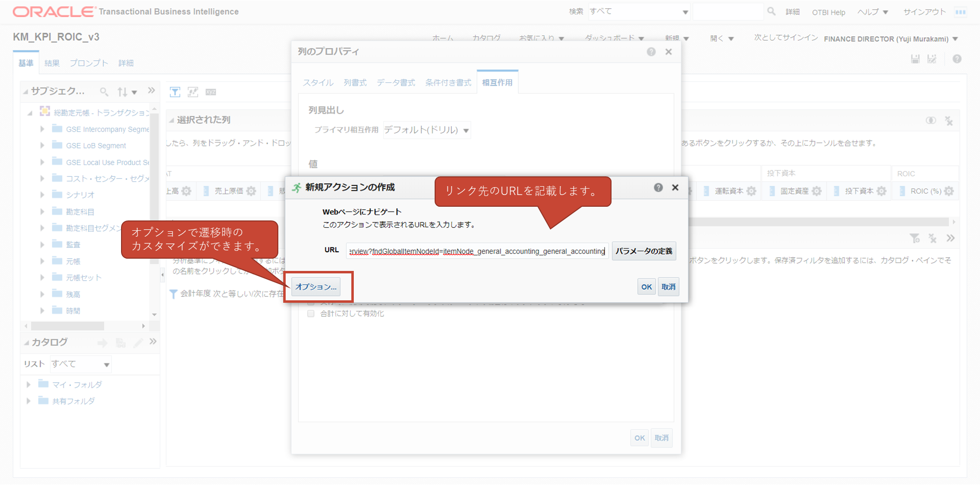Open the 詳細 analysis tab
This screenshot has height=486, width=980.
[126, 63]
